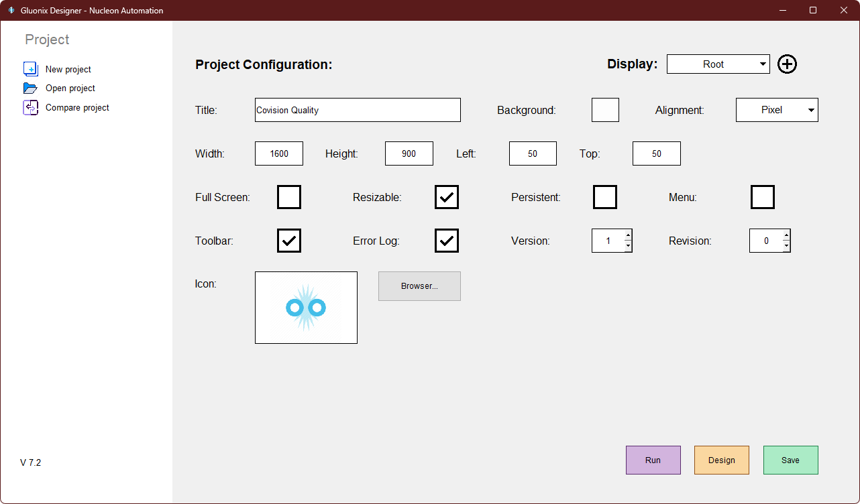Enable the Full Screen checkbox

coord(289,197)
